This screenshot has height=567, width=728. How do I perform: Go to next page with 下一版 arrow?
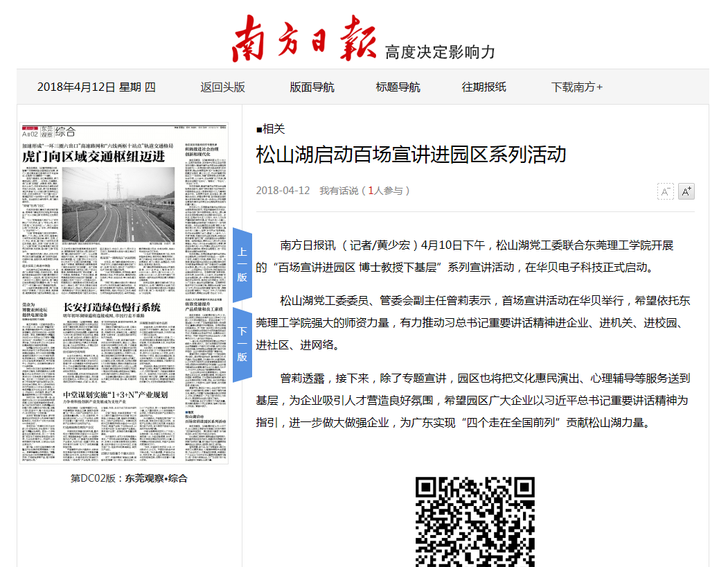click(242, 344)
